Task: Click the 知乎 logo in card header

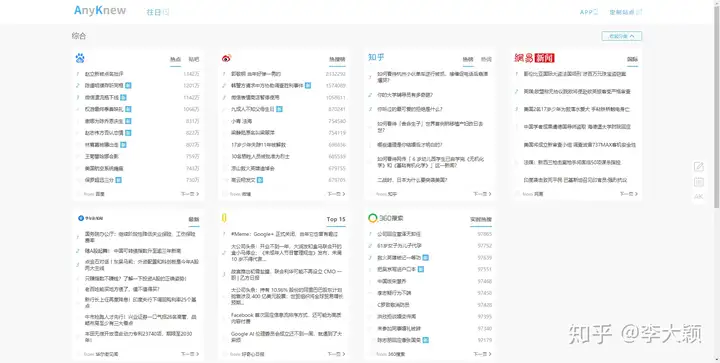Action: (376, 57)
